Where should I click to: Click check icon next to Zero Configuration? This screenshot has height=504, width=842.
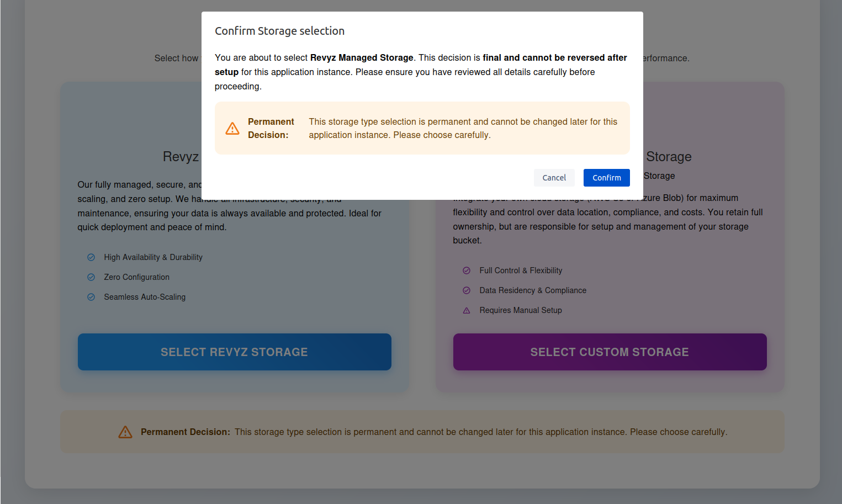click(91, 277)
